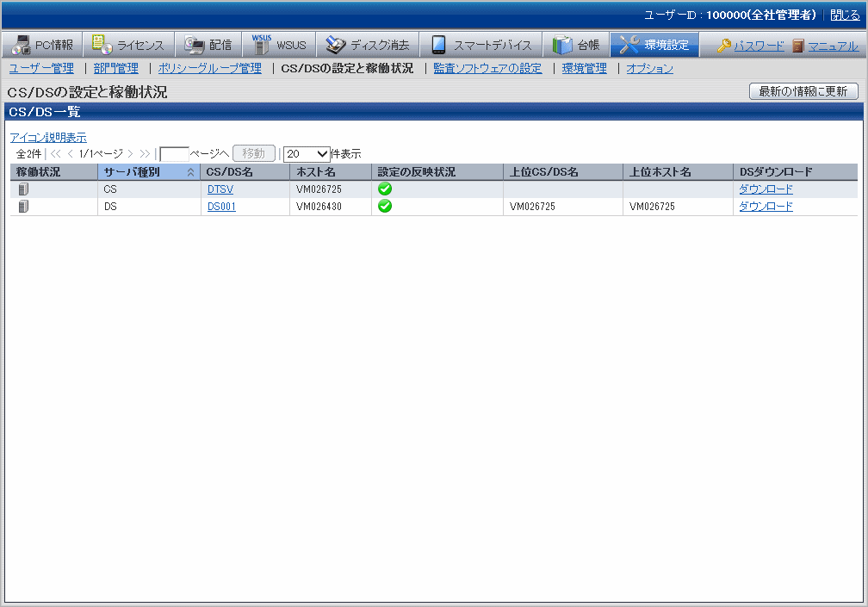Sort by ホスト名 column header
This screenshot has width=868, height=607.
[330, 172]
